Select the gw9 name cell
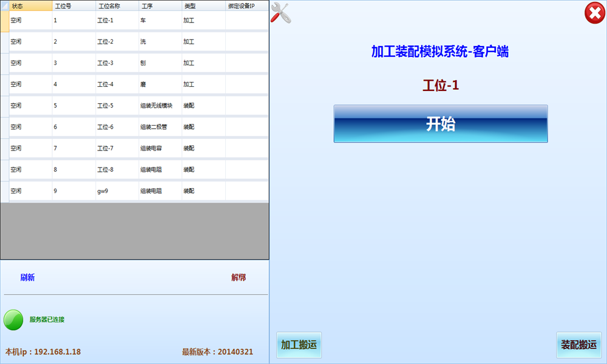607x364 pixels. [117, 190]
